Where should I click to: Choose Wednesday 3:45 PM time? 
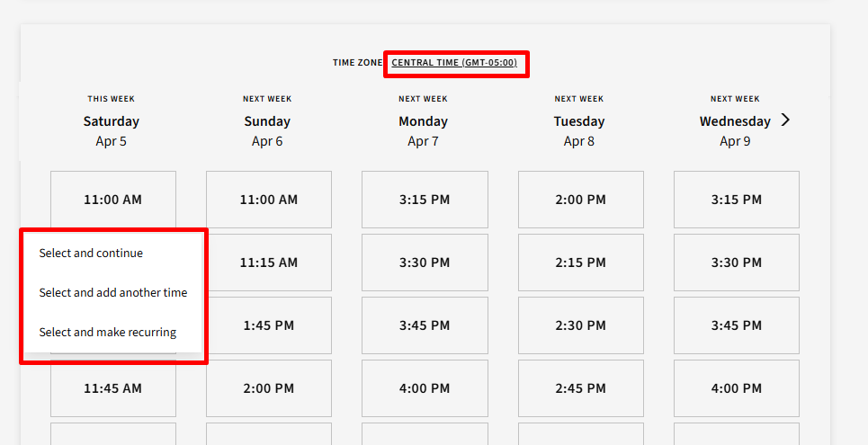pyautogui.click(x=736, y=325)
